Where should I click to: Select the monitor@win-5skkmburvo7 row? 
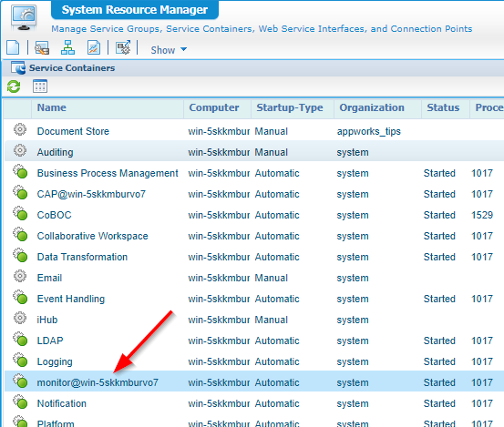point(254,382)
